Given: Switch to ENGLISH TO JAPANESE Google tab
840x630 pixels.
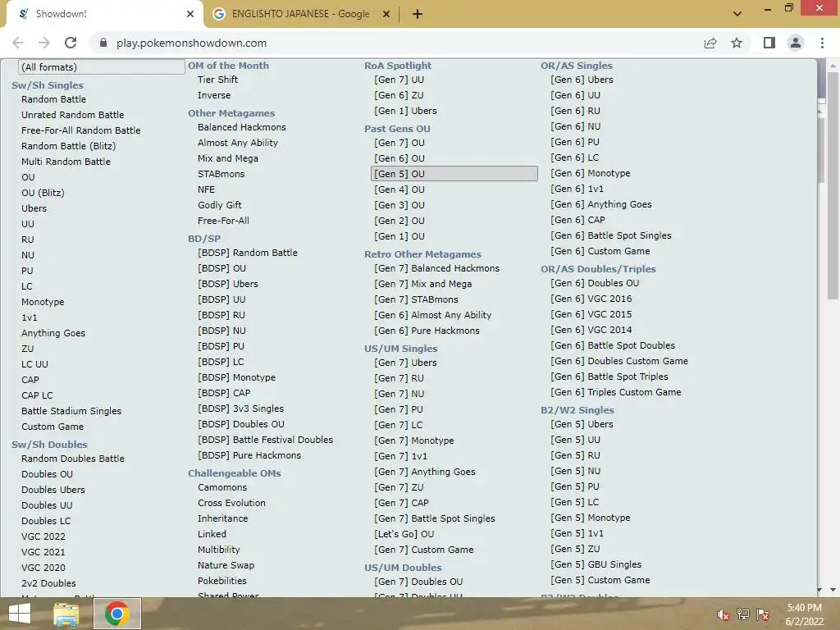Looking at the screenshot, I should (300, 14).
